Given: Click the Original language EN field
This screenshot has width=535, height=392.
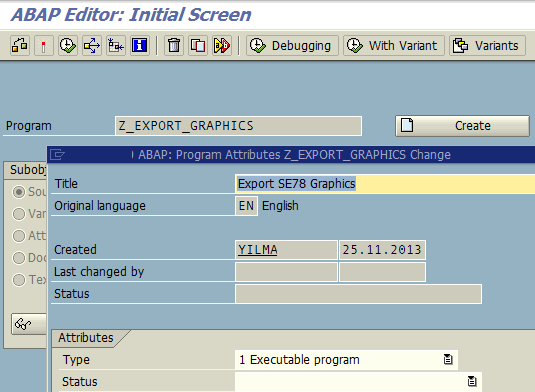Looking at the screenshot, I should [x=246, y=206].
